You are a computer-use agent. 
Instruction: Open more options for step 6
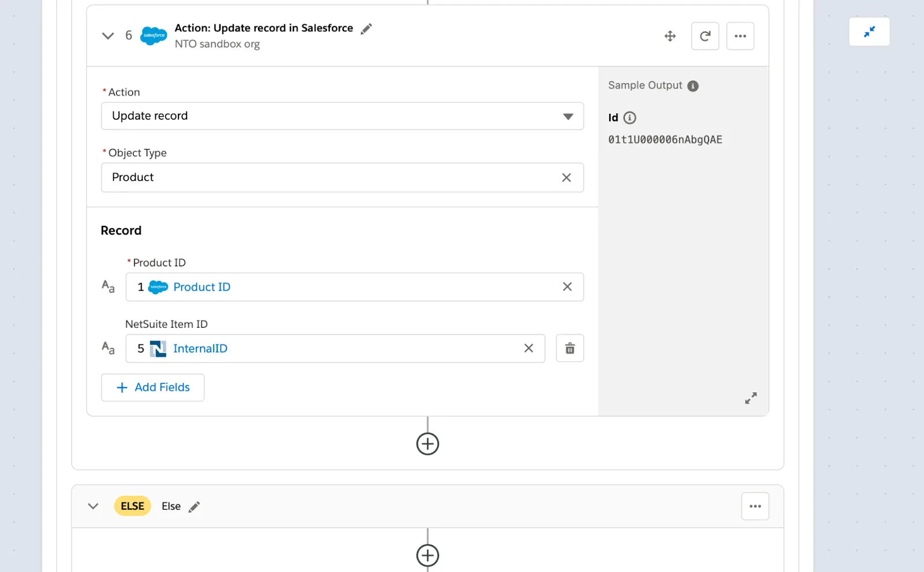point(740,35)
